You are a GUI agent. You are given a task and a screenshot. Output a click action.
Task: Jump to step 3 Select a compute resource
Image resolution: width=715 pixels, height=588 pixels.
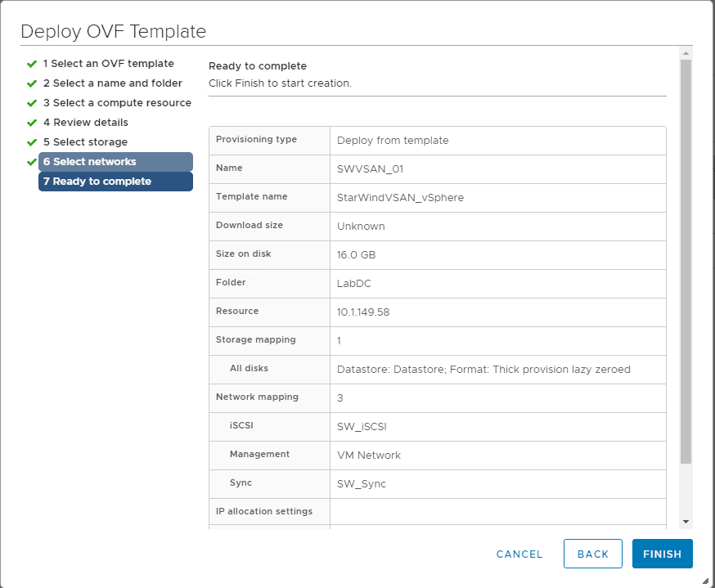(117, 103)
